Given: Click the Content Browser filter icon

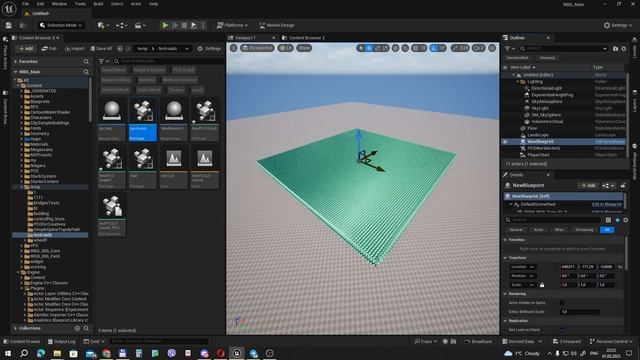Looking at the screenshot, I should point(103,61).
